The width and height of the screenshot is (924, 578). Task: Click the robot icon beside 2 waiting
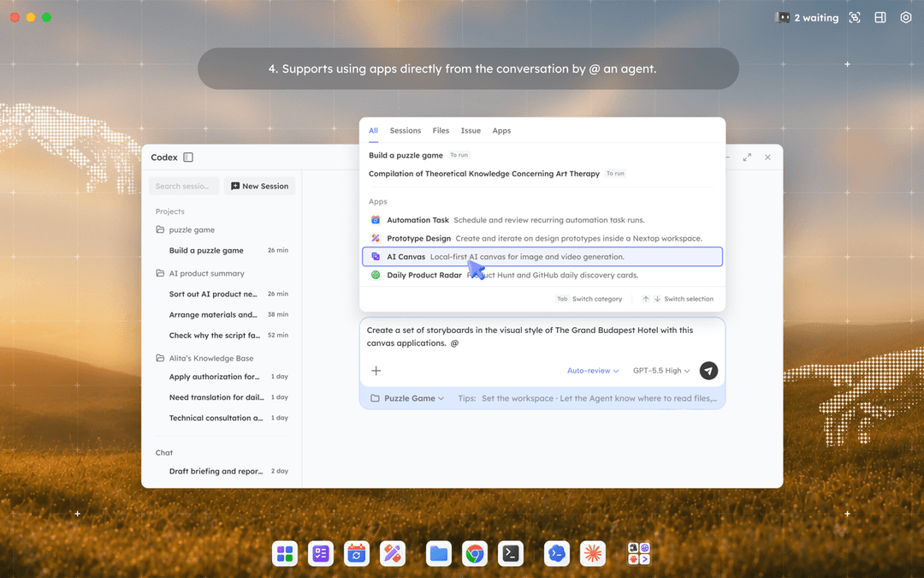pyautogui.click(x=782, y=18)
